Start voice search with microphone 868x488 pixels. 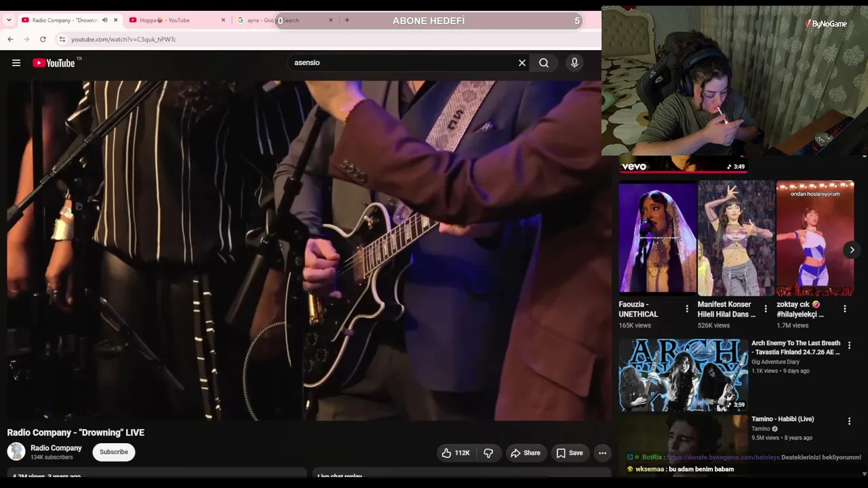(574, 63)
